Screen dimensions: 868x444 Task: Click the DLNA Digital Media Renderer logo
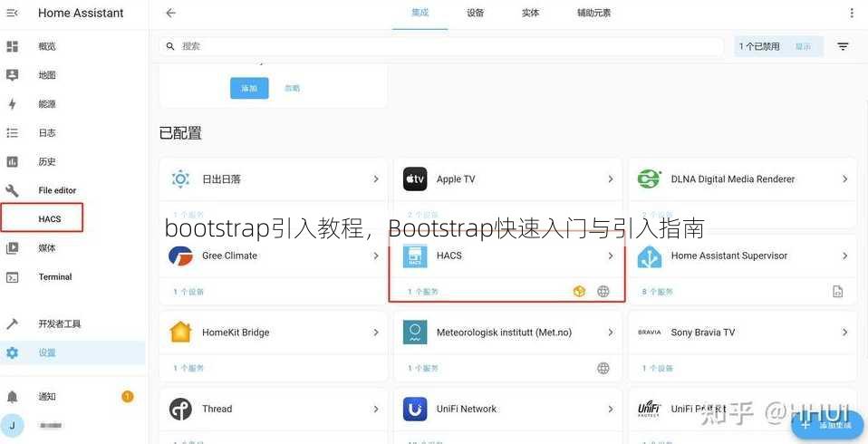point(650,179)
